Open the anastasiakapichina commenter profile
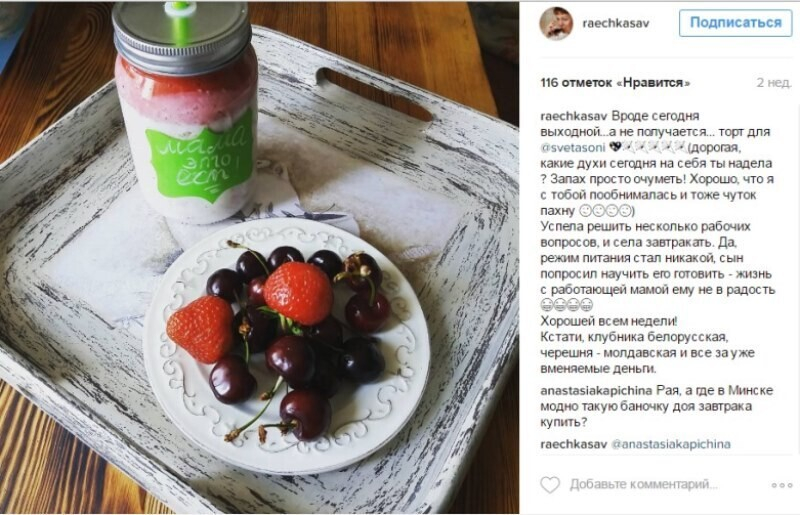The height and width of the screenshot is (515, 800). [x=596, y=390]
